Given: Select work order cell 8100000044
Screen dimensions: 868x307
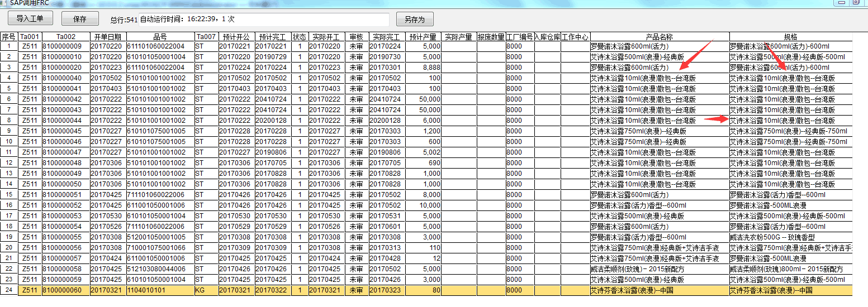Looking at the screenshot, I should 66,121.
